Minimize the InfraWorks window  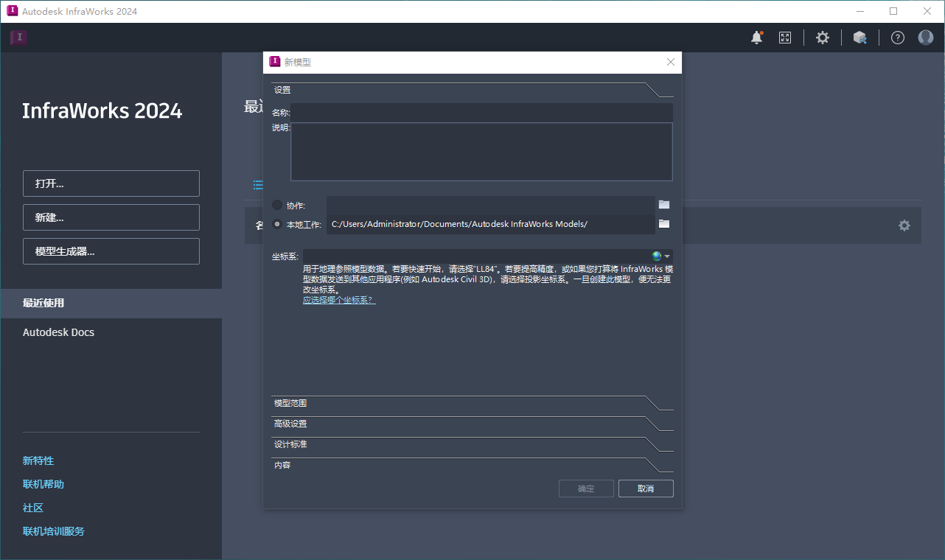click(x=859, y=11)
